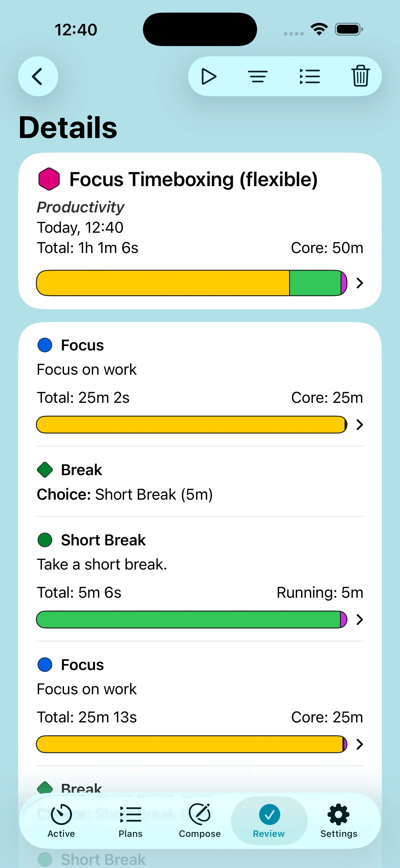
Task: Tap the green diamond next to Break
Action: click(x=45, y=469)
